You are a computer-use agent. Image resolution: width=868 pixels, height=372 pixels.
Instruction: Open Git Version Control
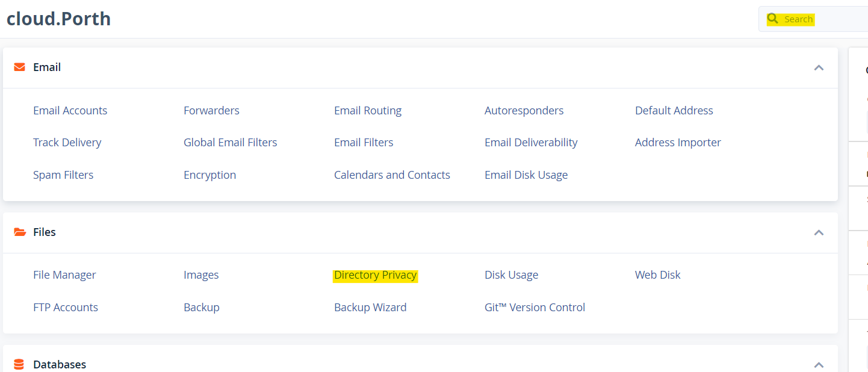(535, 308)
